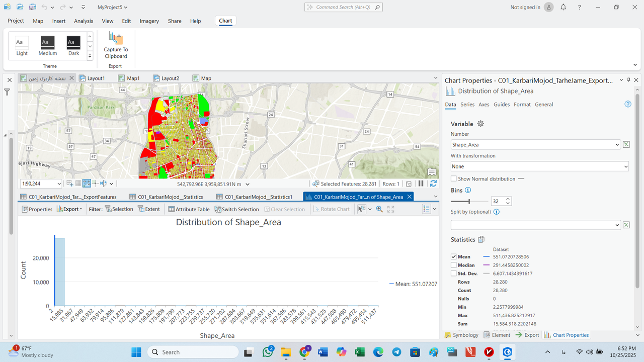Click the Variable settings gear icon
Viewport: 644px width, 362px height.
coord(480,124)
